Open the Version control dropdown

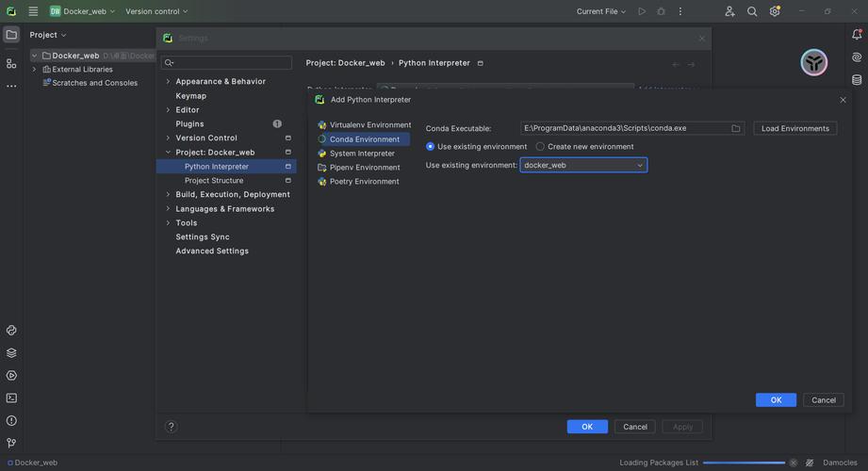(156, 11)
